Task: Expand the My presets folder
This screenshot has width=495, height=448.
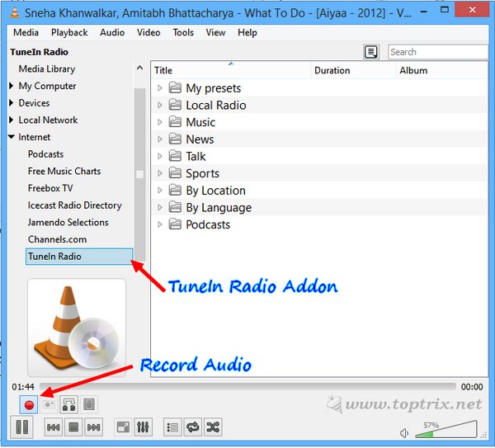Action: click(x=160, y=88)
